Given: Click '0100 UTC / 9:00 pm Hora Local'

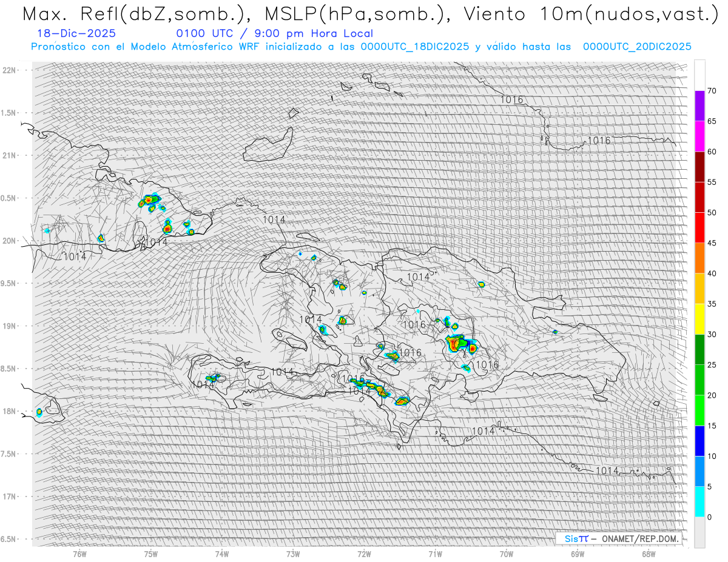Looking at the screenshot, I should point(274,34).
